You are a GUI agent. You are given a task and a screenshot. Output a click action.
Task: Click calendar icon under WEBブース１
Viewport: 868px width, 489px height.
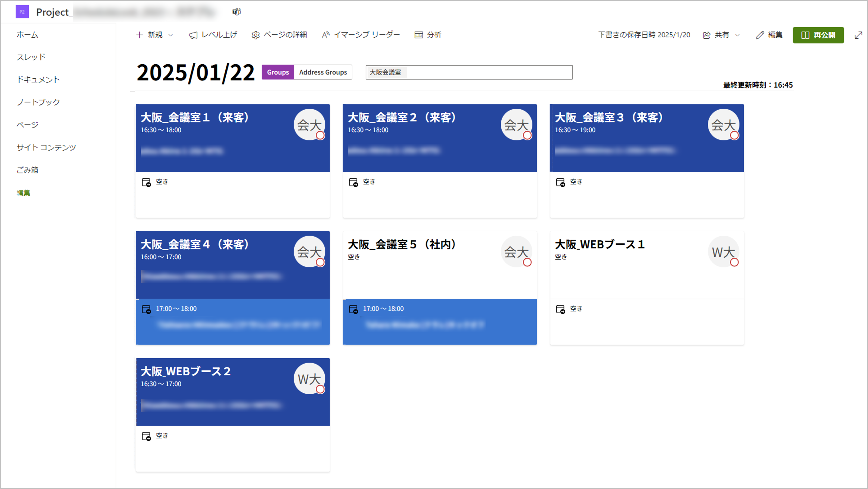tap(560, 309)
